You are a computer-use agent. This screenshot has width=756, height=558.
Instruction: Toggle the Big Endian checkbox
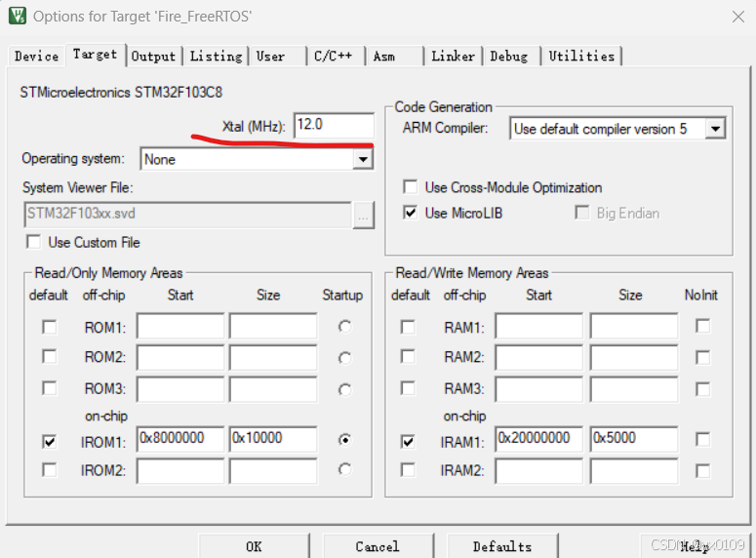pyautogui.click(x=582, y=213)
